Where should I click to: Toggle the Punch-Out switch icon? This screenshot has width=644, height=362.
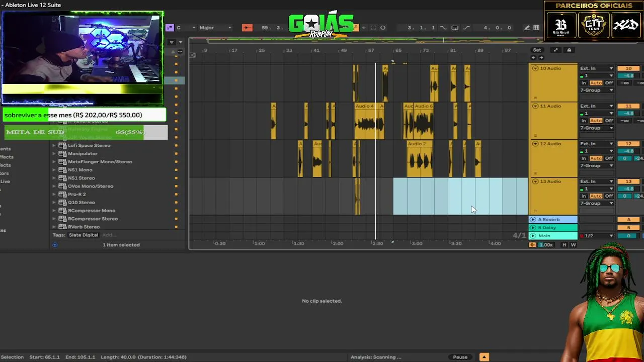466,28
